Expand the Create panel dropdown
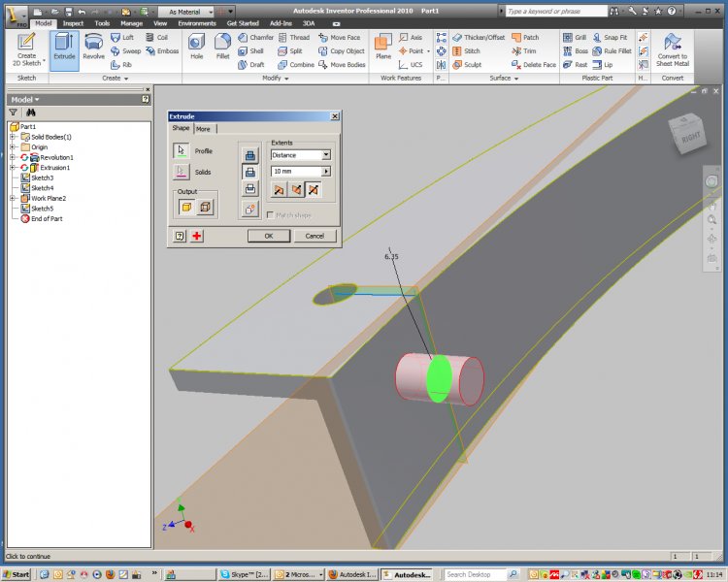This screenshot has height=582, width=728. 116,78
